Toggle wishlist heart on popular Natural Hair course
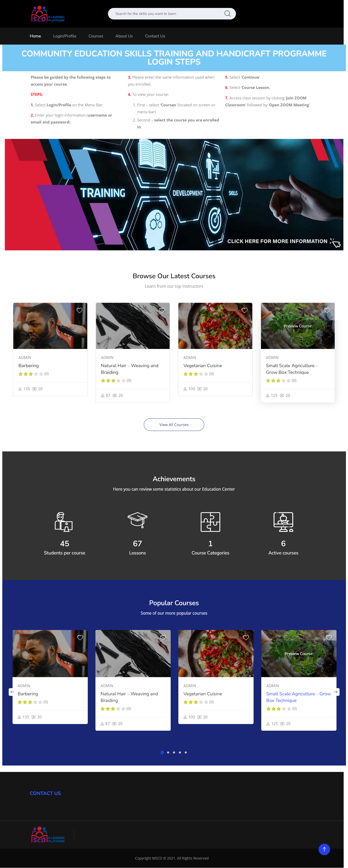This screenshot has height=868, width=348. (163, 637)
